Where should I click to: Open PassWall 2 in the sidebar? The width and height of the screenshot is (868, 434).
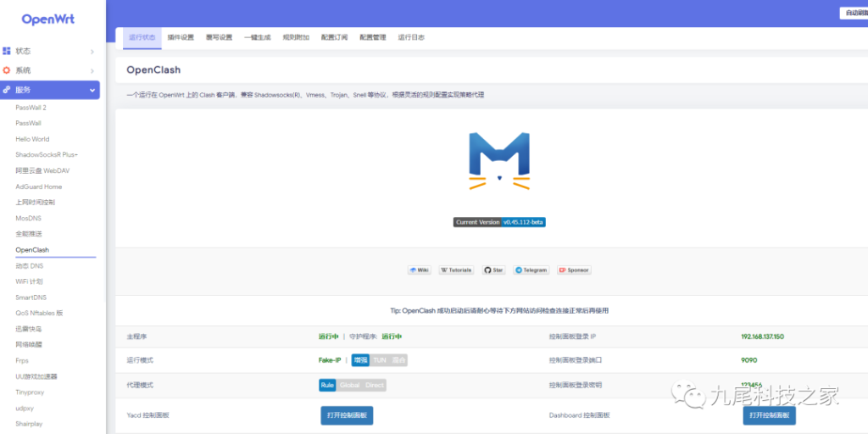(31, 108)
